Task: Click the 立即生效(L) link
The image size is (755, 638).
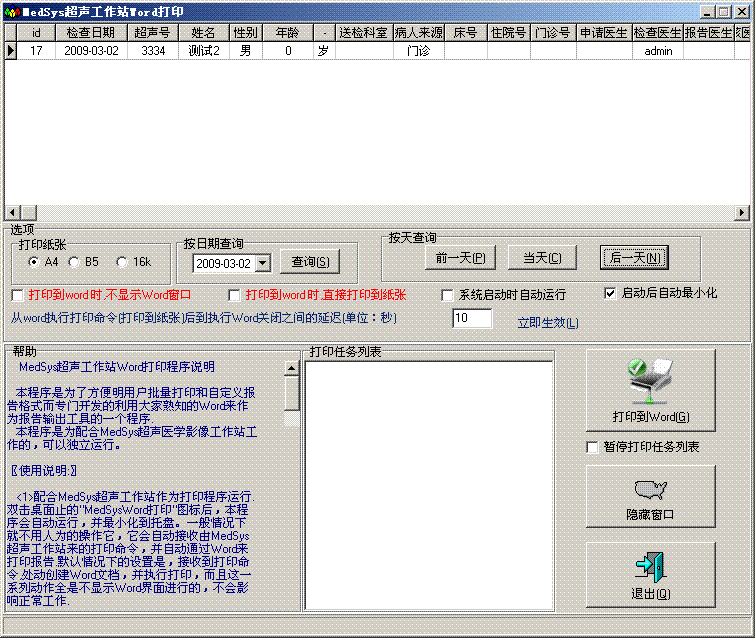Action: pos(548,323)
